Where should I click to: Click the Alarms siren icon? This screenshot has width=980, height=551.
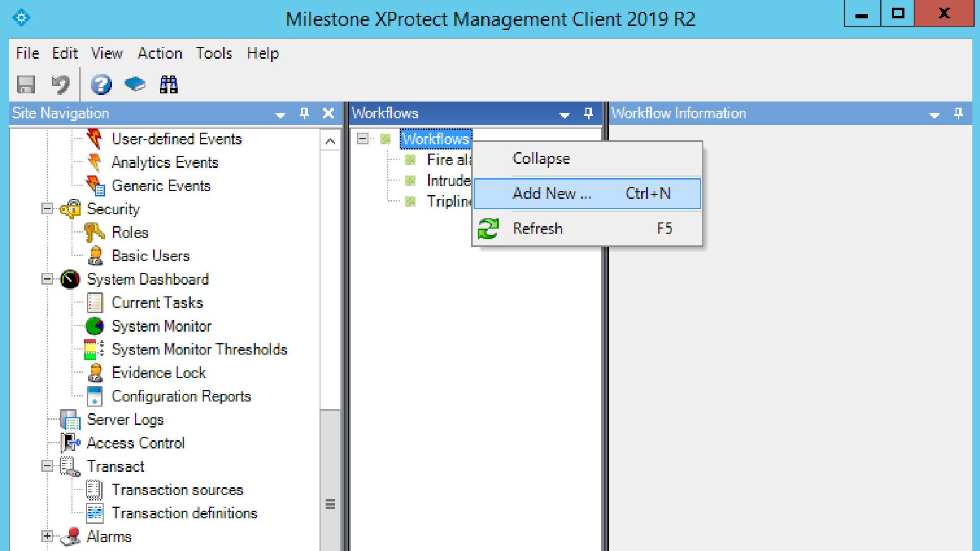pos(70,537)
